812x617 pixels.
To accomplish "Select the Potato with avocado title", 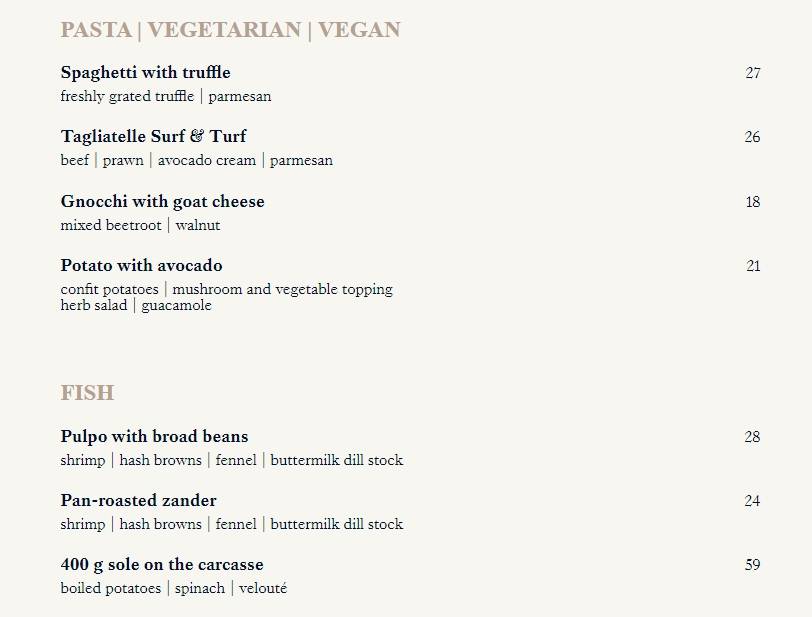I will pos(141,266).
